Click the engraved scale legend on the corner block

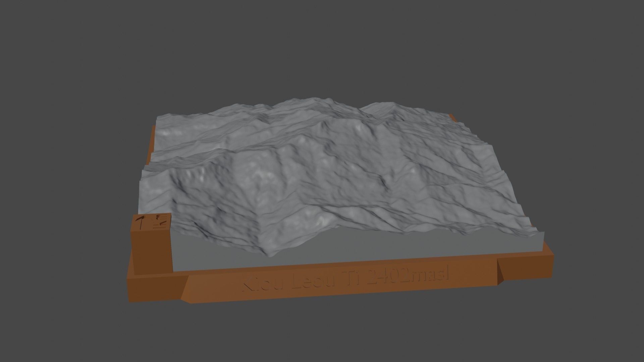(x=160, y=221)
